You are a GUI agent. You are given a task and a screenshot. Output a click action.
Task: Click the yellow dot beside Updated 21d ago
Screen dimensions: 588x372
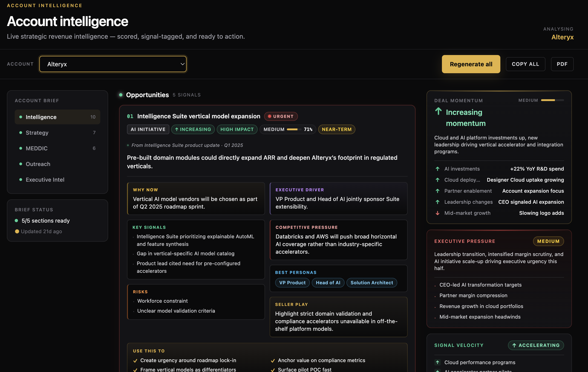(17, 231)
